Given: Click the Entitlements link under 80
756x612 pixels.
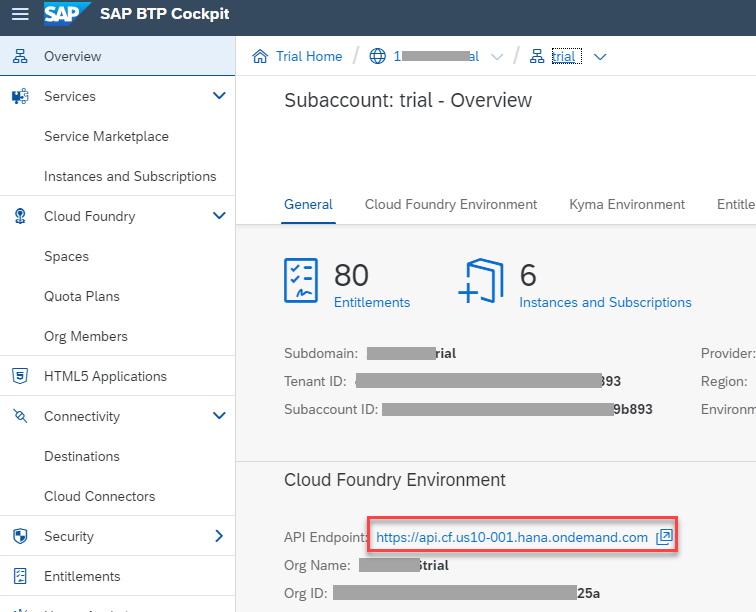Looking at the screenshot, I should 372,302.
